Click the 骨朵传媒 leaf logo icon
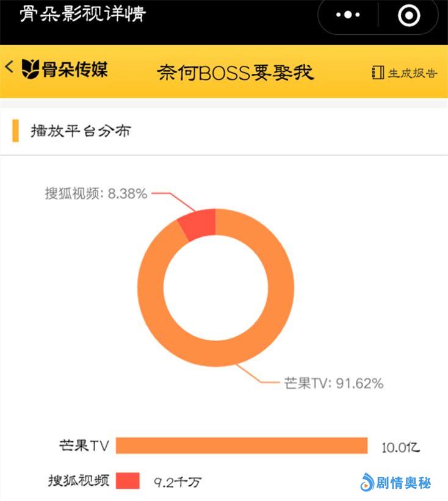This screenshot has width=448, height=501. pyautogui.click(x=30, y=69)
